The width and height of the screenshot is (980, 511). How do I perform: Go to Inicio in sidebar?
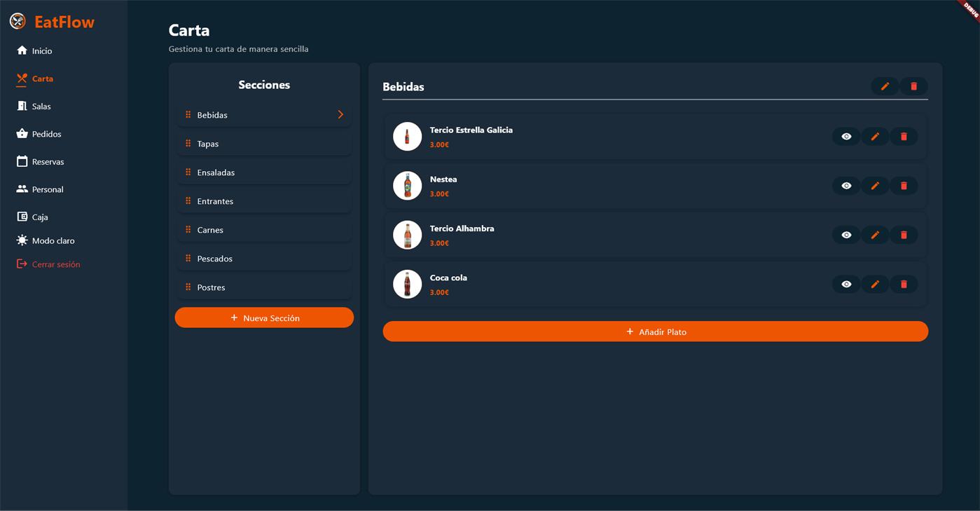click(34, 50)
